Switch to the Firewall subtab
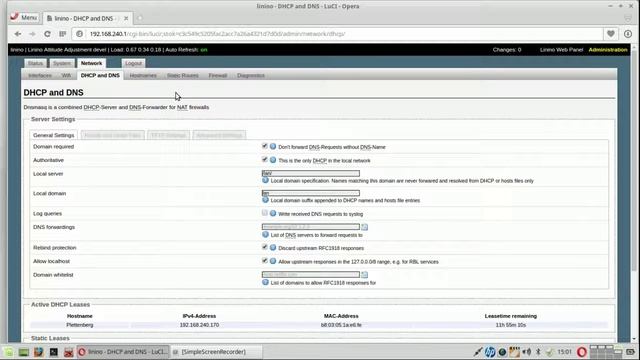The height and width of the screenshot is (360, 640). tap(218, 76)
